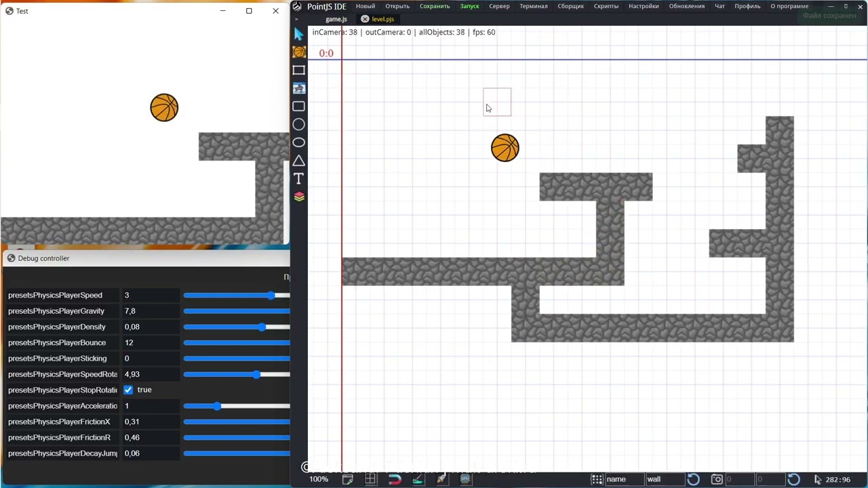Adjust the presetsPhysicsPlayerSpeed slider

click(237, 296)
